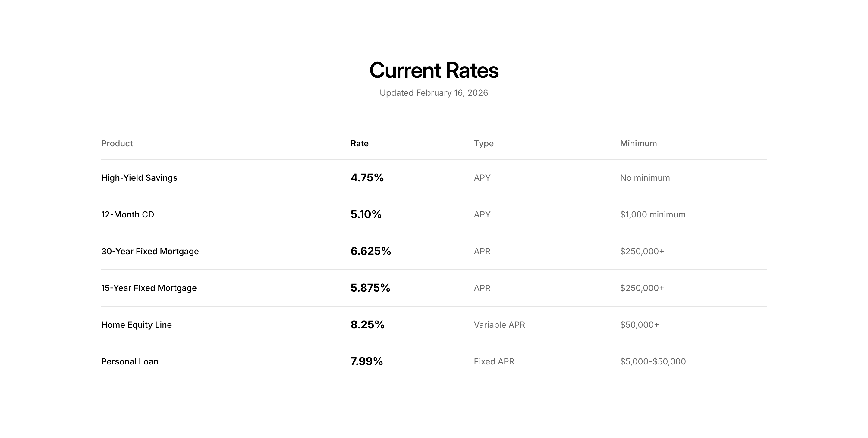This screenshot has width=868, height=438.
Task: Select the Fixed APR type label
Action: (494, 361)
